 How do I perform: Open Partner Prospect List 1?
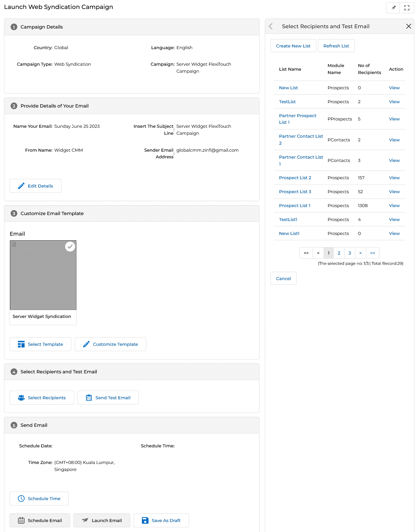point(298,119)
